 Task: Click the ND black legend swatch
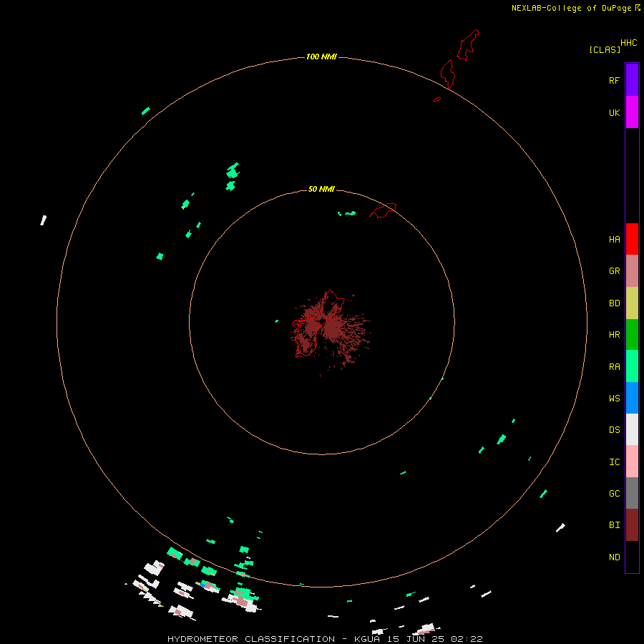[x=632, y=557]
